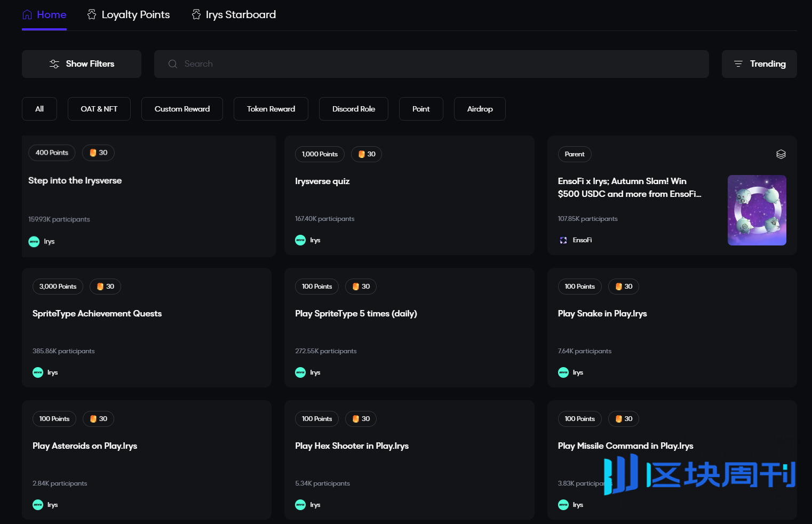
Task: Click gem 30 badge on Play Hex Shooter card
Action: coord(361,419)
